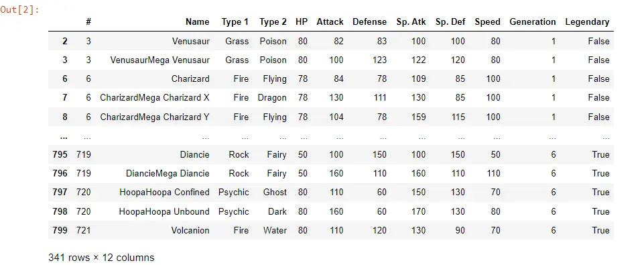Click the 341 rows × 12 columns text
The width and height of the screenshot is (644, 265).
pyautogui.click(x=101, y=258)
